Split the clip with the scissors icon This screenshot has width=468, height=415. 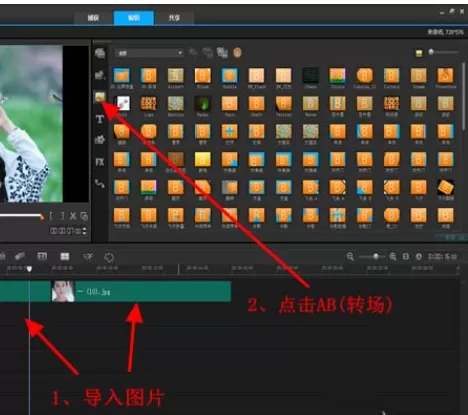point(73,216)
